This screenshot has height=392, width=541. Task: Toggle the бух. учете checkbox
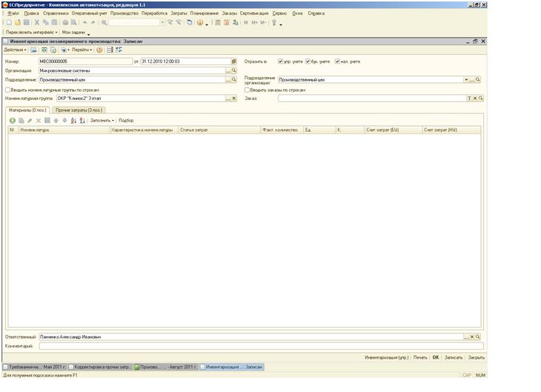(308, 62)
